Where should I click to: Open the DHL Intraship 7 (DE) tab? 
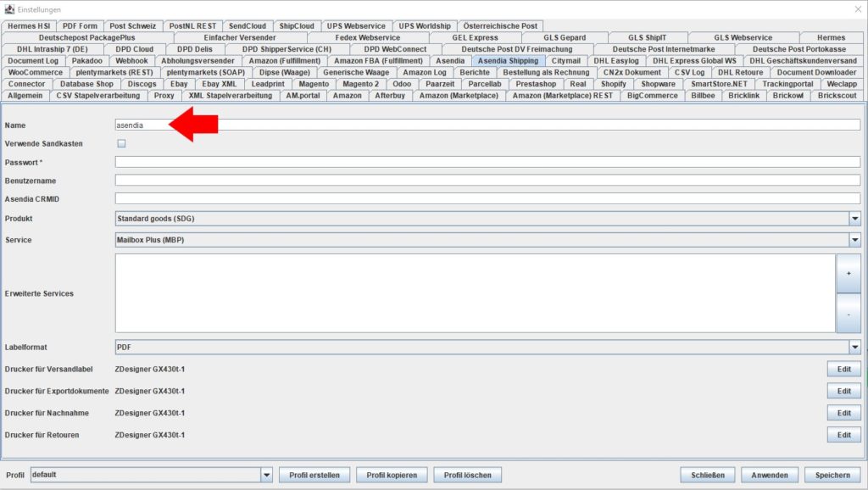click(x=52, y=49)
